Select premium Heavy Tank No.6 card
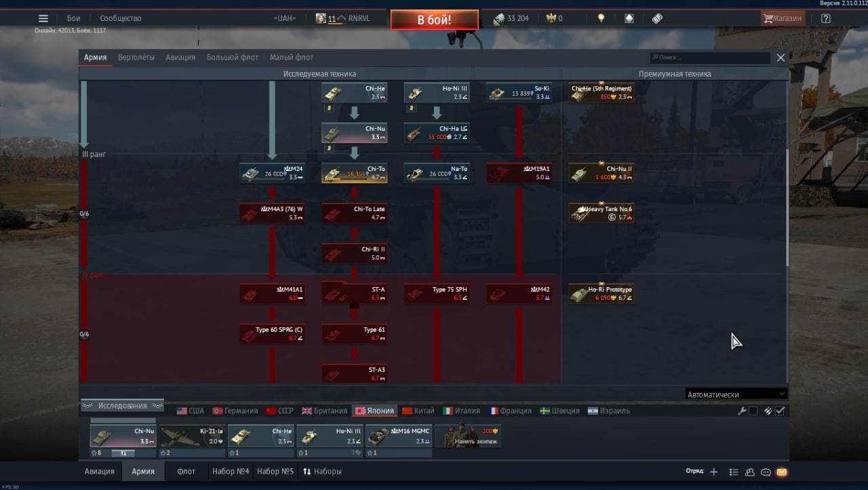The width and height of the screenshot is (868, 490). click(x=601, y=213)
